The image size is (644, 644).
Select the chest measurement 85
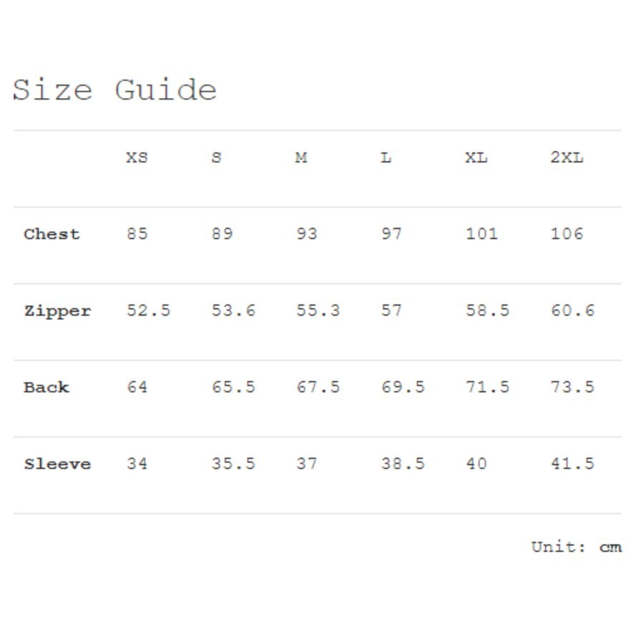click(x=137, y=234)
